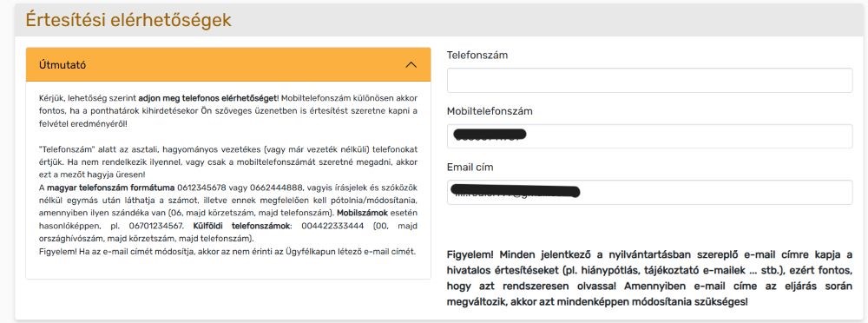Click the bold Mobilszámok word
Screen dimensions: 868x323
click(363, 213)
